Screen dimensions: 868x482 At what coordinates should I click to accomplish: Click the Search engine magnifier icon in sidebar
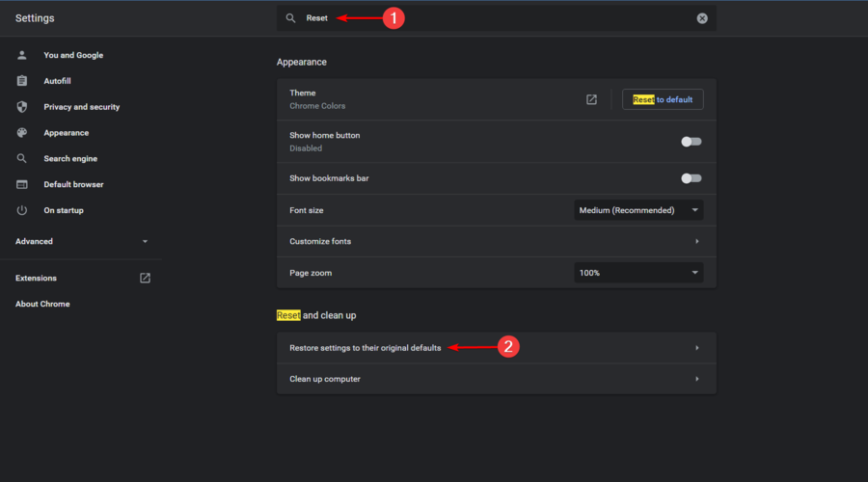(x=21, y=158)
